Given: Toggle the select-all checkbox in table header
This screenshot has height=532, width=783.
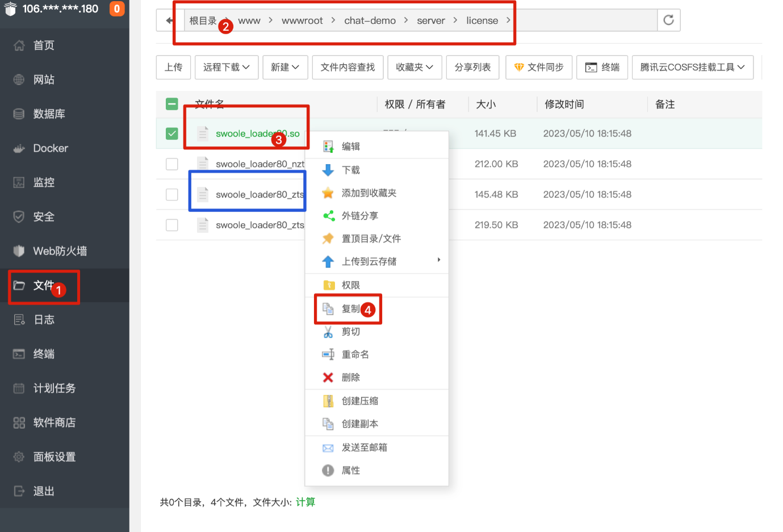Looking at the screenshot, I should pyautogui.click(x=172, y=104).
